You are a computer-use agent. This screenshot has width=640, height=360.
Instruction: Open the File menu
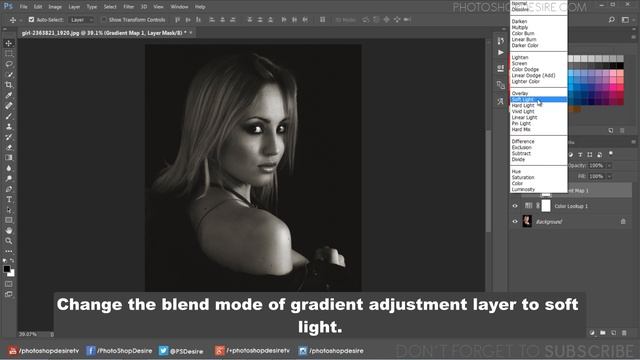24,7
